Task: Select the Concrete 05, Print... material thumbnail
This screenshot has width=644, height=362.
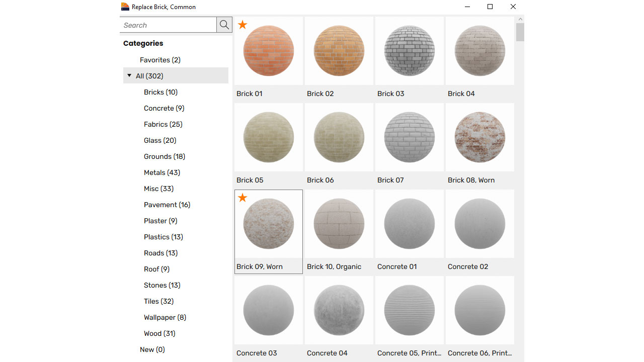Action: [410, 310]
